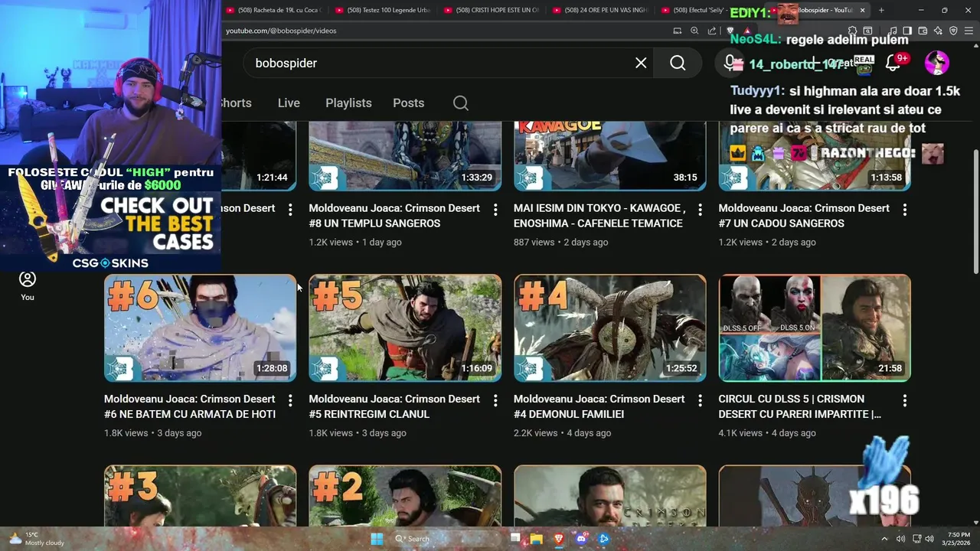The image size is (980, 551).
Task: Open Crimson Desert #8 UN TEMPLU SANGEROS title
Action: click(394, 216)
